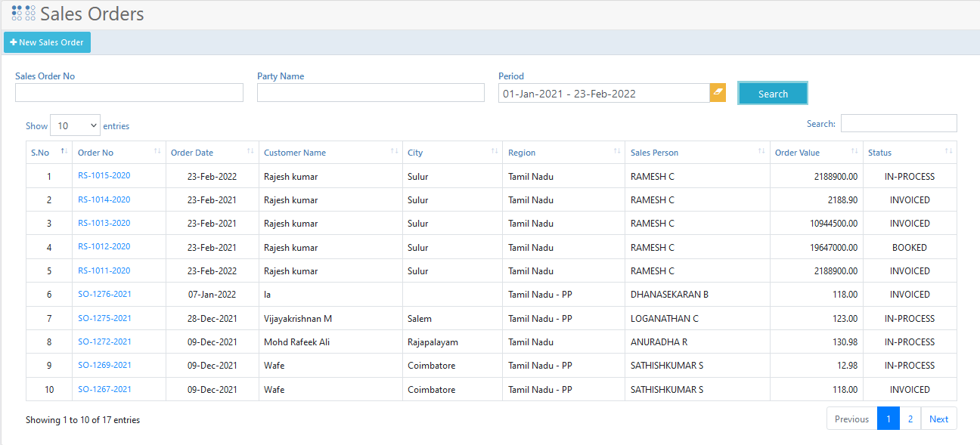Open sales order RS-1015-2020
Viewport: 980px width, 445px height.
(x=104, y=175)
